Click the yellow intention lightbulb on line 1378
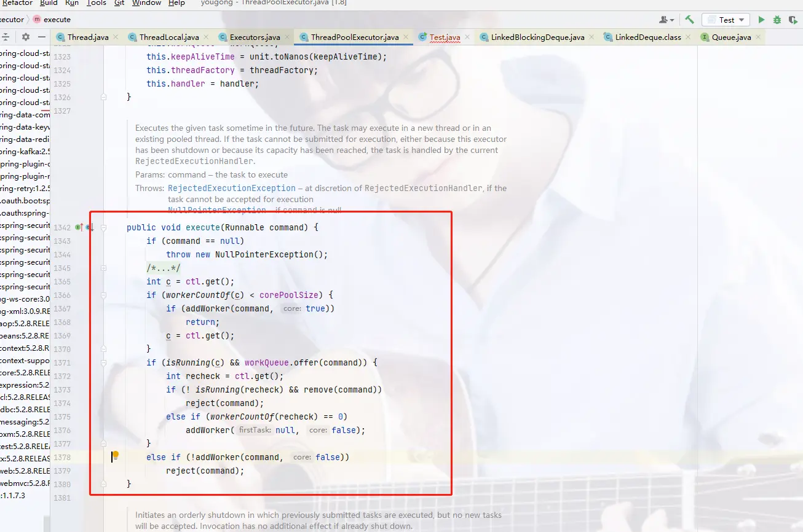 [x=115, y=455]
